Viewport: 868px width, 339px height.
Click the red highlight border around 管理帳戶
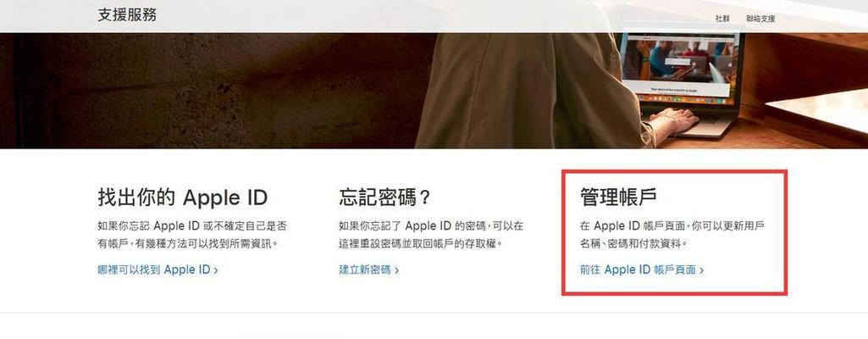tap(674, 172)
